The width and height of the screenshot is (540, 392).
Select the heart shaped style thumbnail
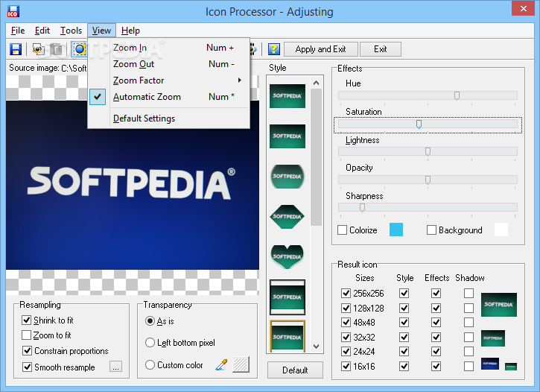point(288,256)
